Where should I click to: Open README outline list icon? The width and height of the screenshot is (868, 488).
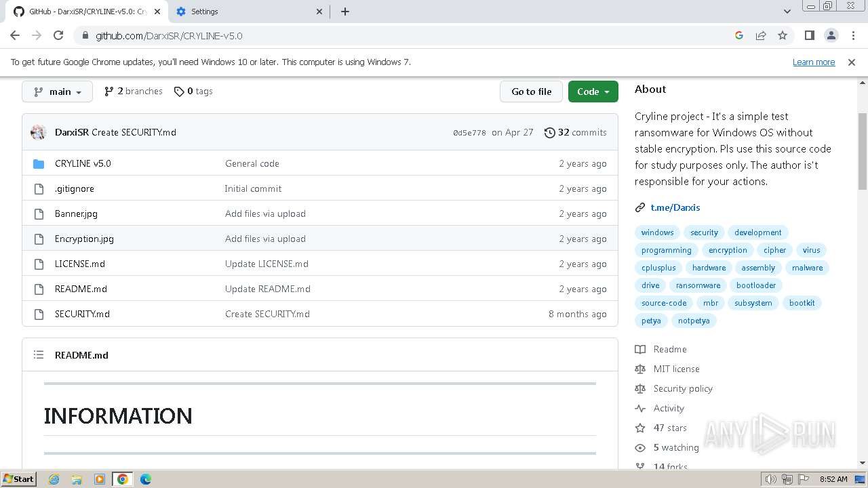click(39, 354)
